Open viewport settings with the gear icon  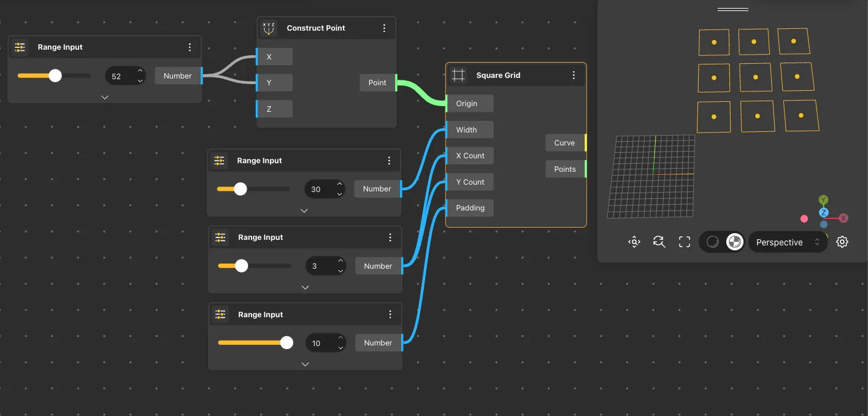click(842, 242)
